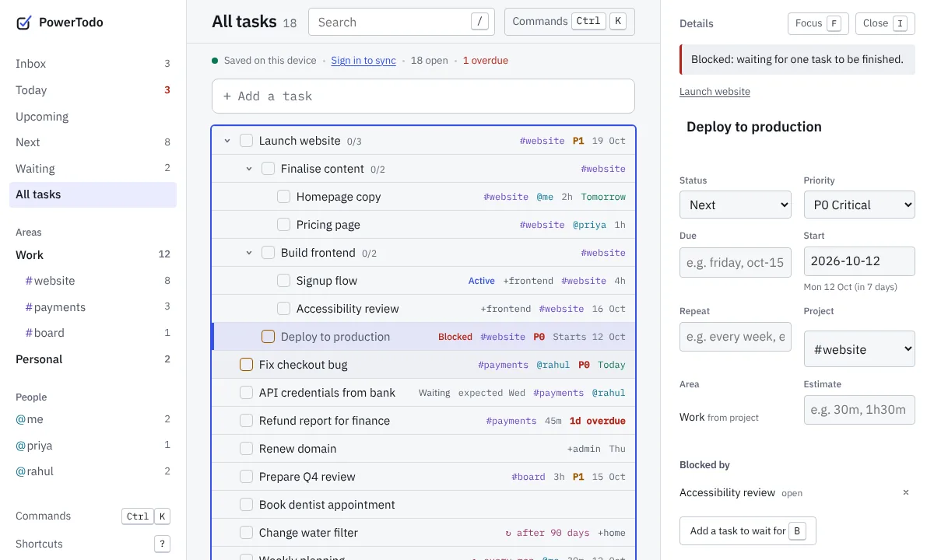This screenshot has width=934, height=560.
Task: Click Add a task to wait for
Action: [747, 530]
